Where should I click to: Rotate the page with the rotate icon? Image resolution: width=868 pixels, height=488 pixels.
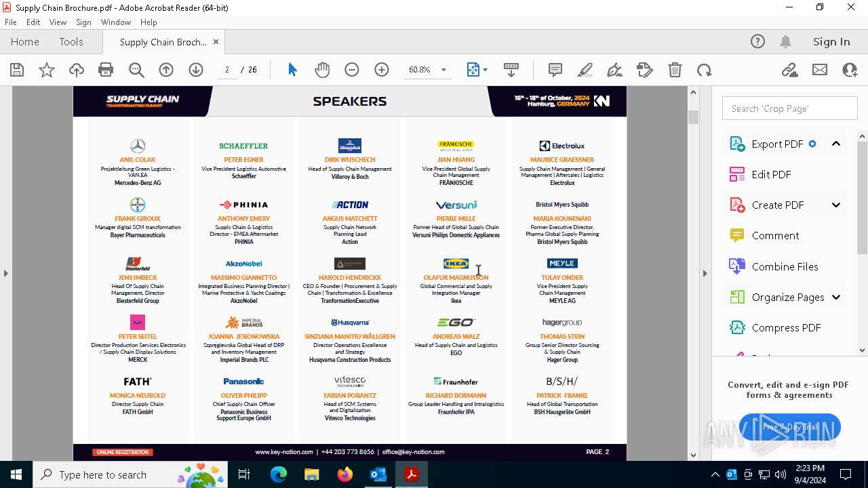(705, 70)
